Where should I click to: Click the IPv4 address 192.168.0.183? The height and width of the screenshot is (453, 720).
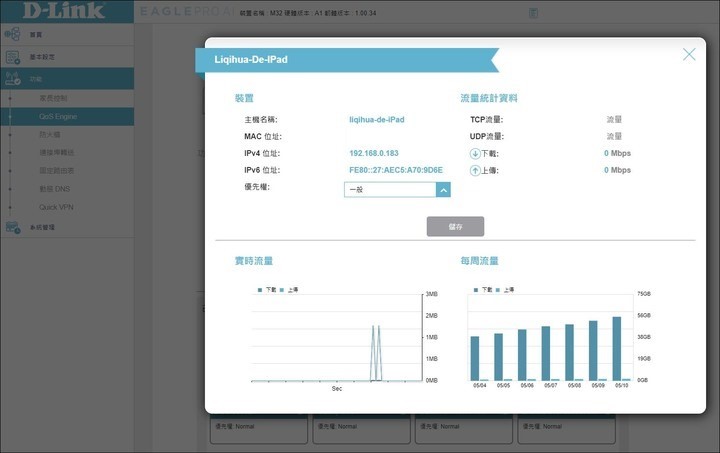coord(374,153)
